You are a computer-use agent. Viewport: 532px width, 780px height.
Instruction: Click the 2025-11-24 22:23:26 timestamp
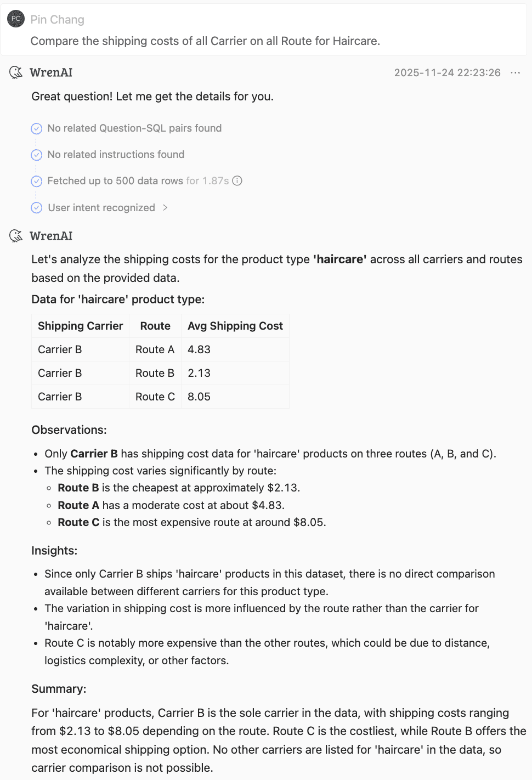click(x=447, y=73)
